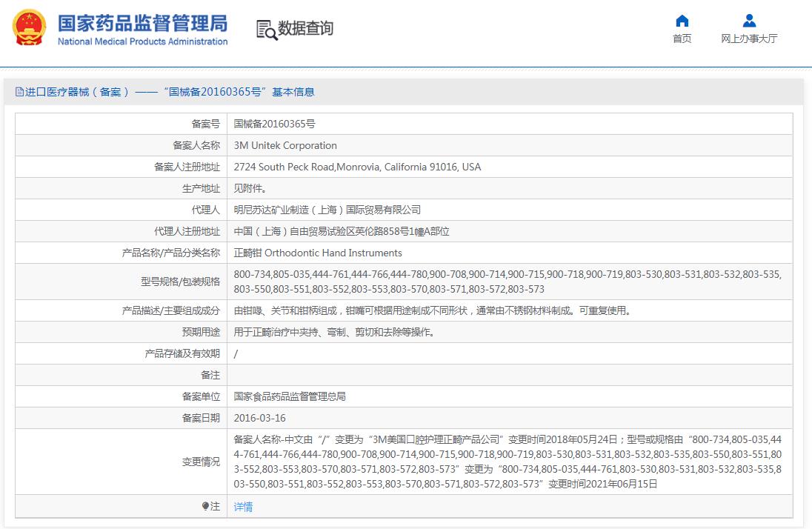
Task: Select the model list in 型号规格 row
Action: click(x=507, y=282)
